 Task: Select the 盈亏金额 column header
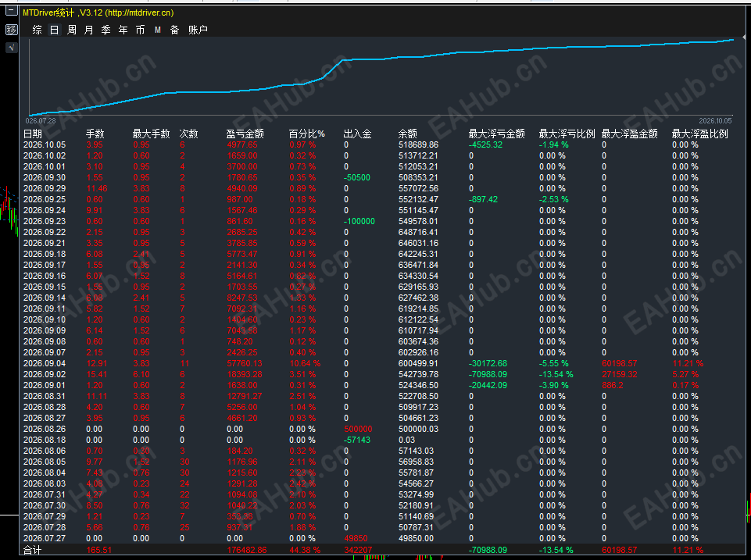[245, 134]
